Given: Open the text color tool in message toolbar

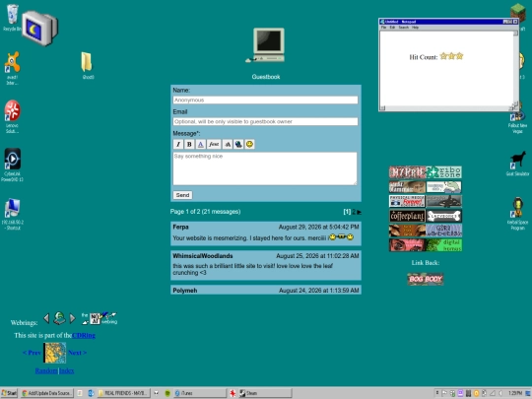Looking at the screenshot, I should [x=201, y=144].
